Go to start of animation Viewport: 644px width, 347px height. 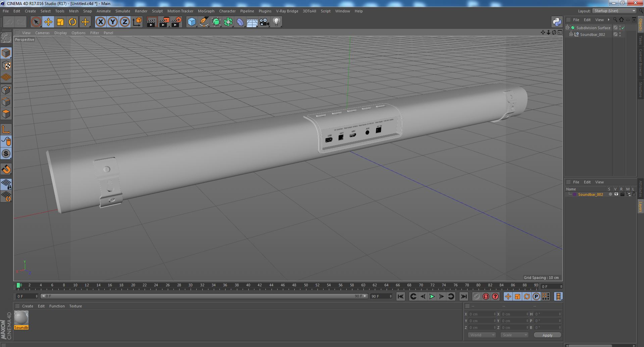click(400, 296)
